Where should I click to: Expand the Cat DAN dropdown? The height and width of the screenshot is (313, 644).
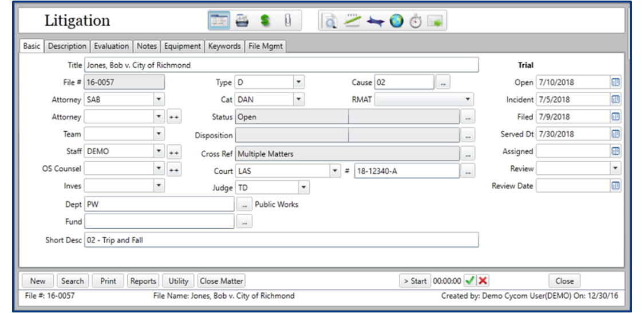(x=299, y=99)
